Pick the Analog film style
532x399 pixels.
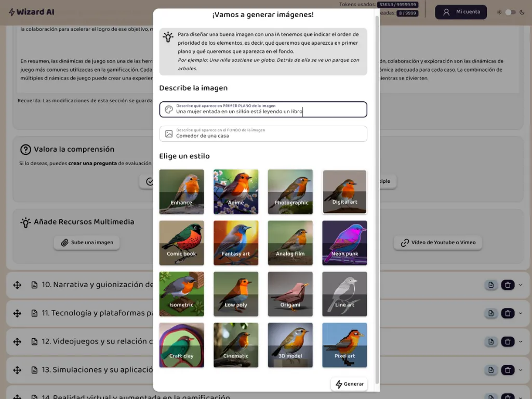point(290,243)
